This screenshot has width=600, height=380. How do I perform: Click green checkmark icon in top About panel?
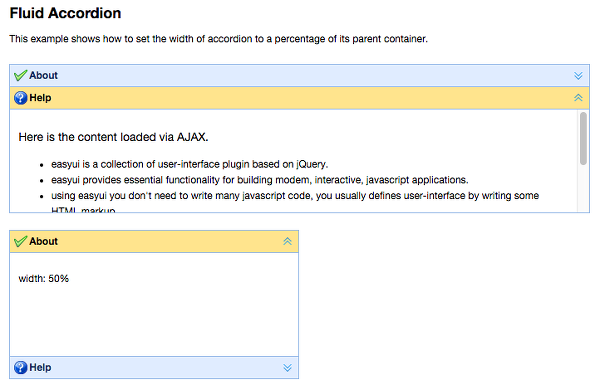tap(20, 75)
